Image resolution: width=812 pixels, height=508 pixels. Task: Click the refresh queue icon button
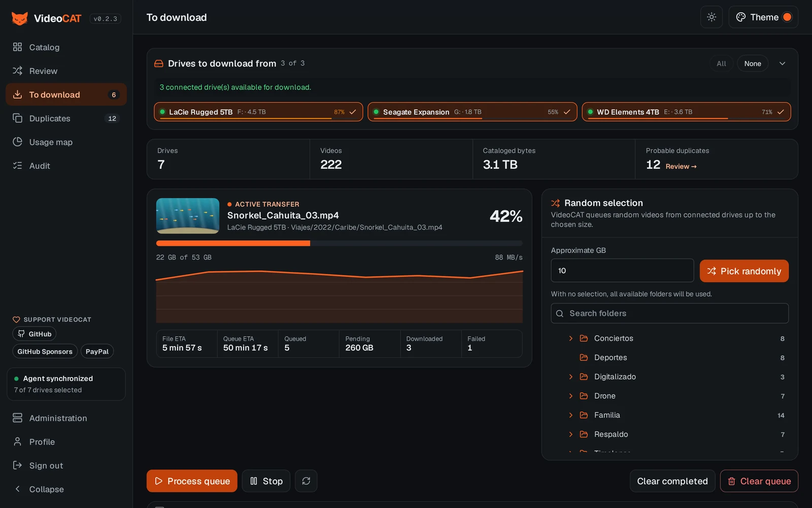[x=306, y=481]
